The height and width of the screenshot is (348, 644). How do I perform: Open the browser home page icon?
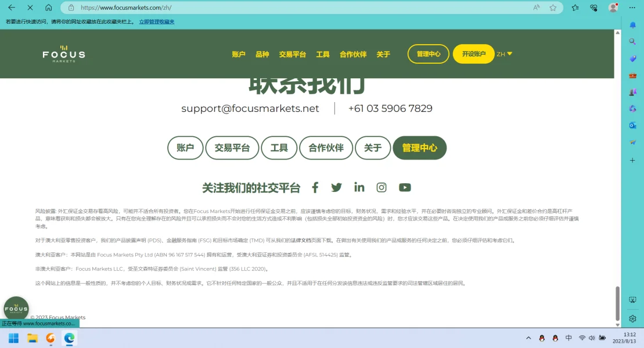tap(48, 8)
